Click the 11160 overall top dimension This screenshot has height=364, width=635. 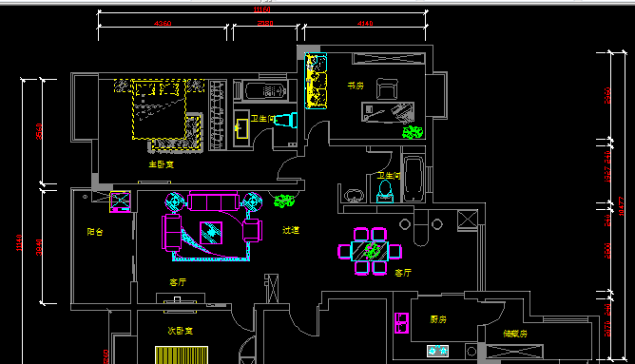tap(262, 10)
